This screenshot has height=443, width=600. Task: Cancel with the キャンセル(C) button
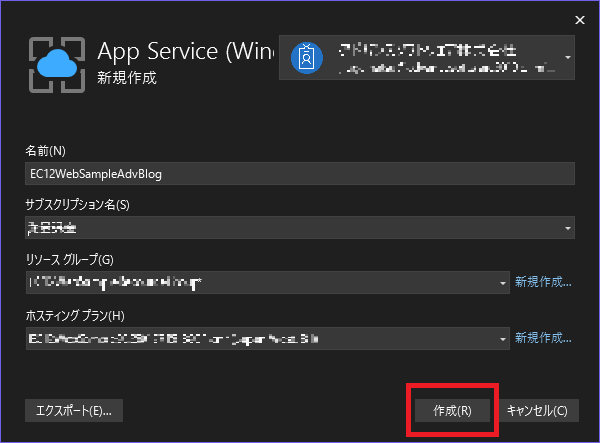tap(537, 410)
